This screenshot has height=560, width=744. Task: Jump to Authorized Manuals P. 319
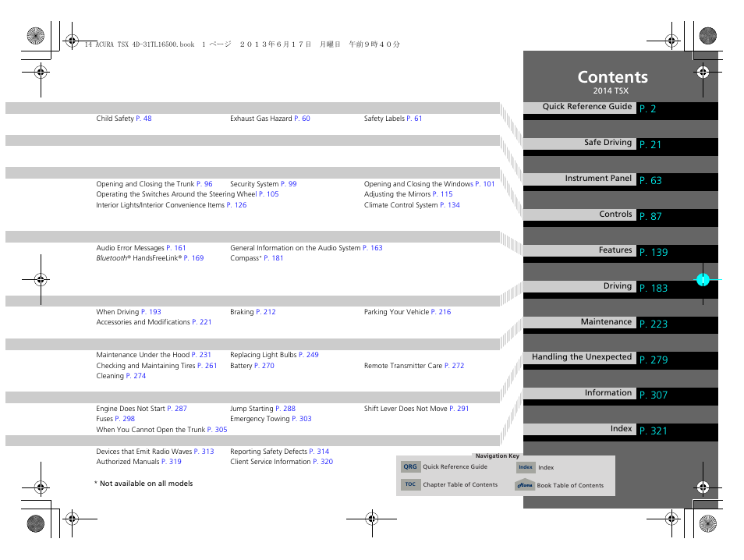click(x=139, y=462)
